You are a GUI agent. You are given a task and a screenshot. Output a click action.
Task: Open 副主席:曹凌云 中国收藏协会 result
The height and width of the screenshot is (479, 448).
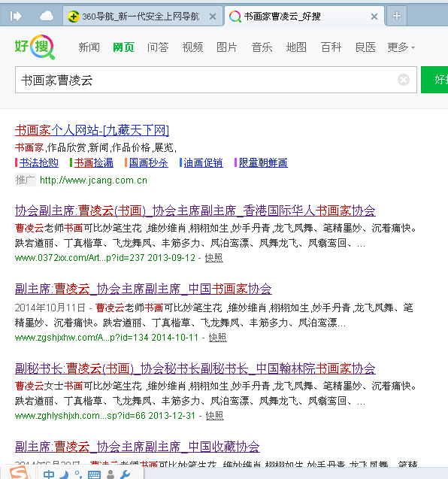[x=137, y=447]
